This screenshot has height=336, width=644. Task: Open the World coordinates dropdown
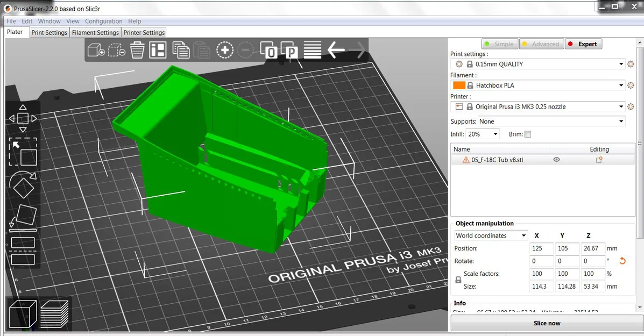click(x=491, y=235)
